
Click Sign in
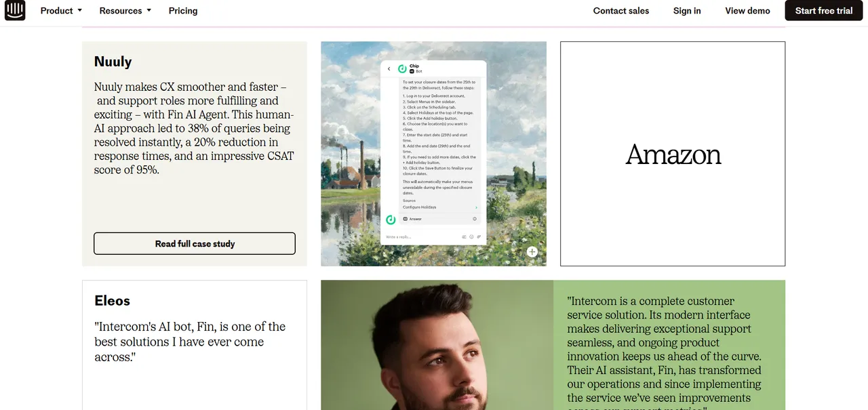687,10
